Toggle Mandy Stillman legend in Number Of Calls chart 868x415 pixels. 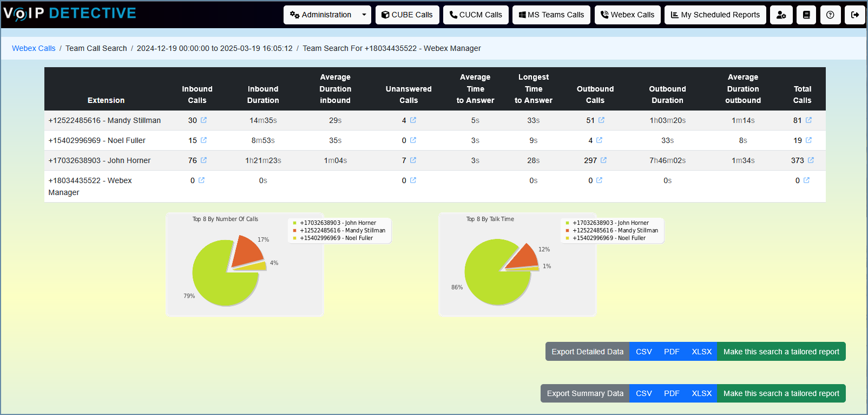[339, 230]
